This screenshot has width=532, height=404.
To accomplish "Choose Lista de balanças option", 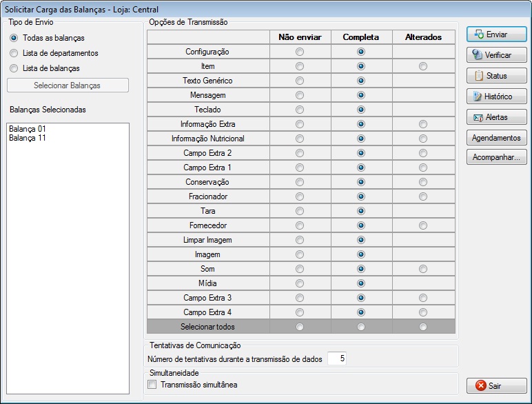I will click(x=14, y=68).
